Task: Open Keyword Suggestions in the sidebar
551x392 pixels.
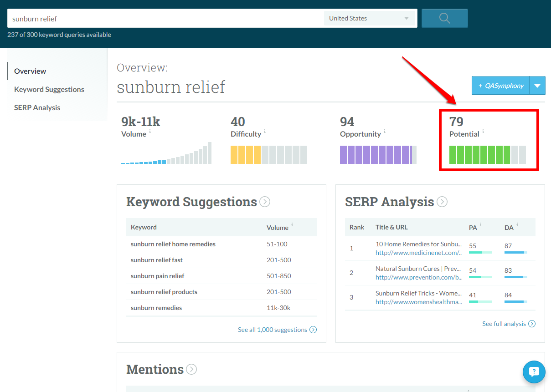Action: tap(49, 89)
